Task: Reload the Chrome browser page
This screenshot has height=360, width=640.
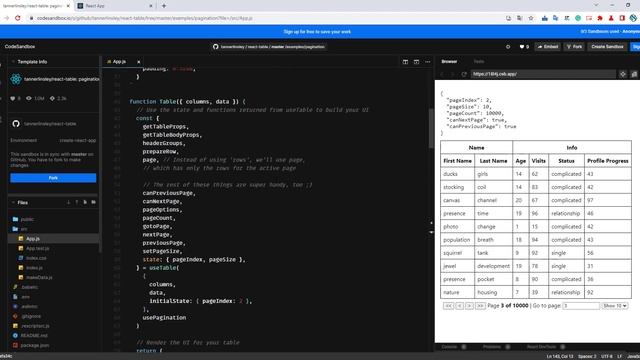Action: point(18,18)
